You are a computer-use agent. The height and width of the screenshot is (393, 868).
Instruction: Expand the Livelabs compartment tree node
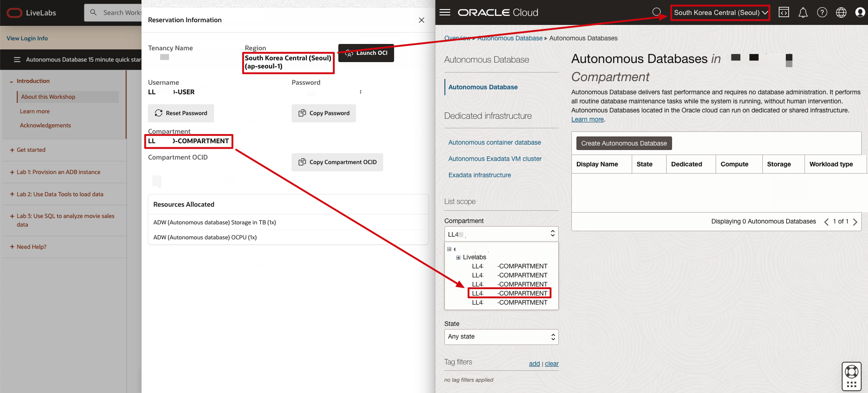click(x=458, y=257)
